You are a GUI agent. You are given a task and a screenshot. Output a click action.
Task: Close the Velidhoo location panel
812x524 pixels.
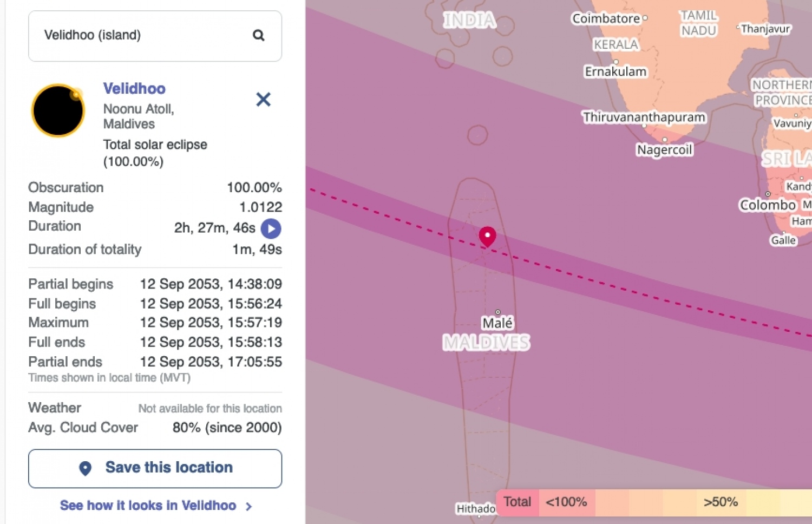[263, 100]
